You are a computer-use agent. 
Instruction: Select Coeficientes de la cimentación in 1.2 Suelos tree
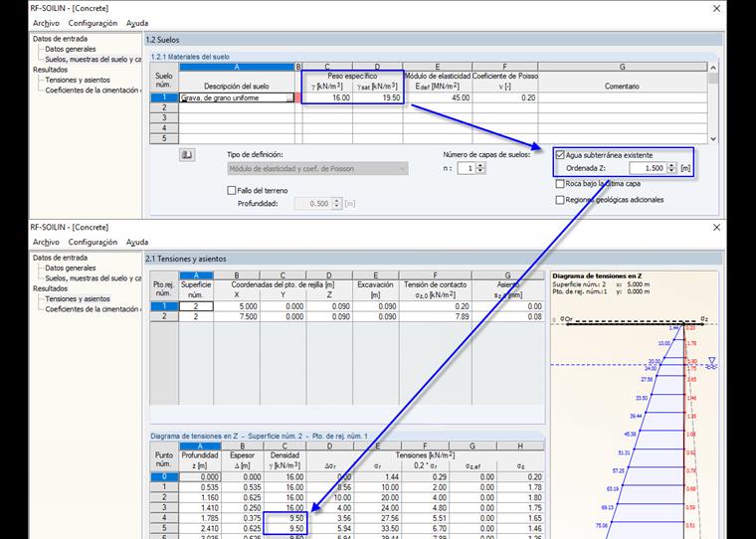pos(94,90)
